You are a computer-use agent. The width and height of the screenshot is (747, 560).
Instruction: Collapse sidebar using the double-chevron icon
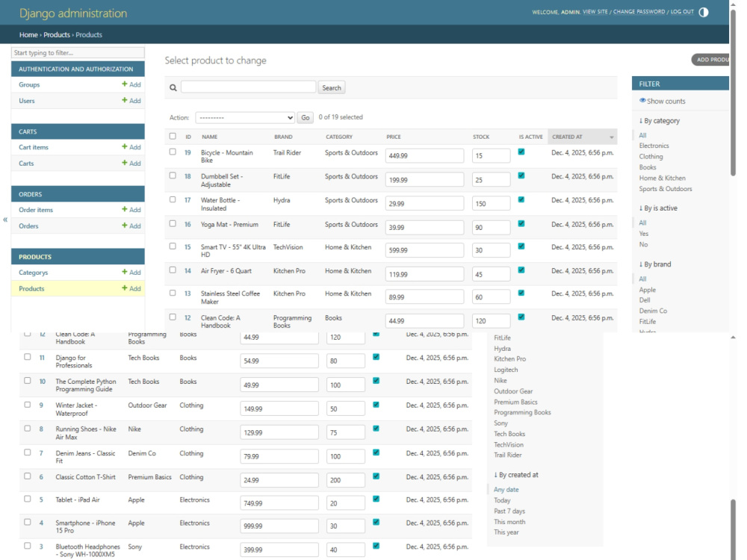coord(5,220)
